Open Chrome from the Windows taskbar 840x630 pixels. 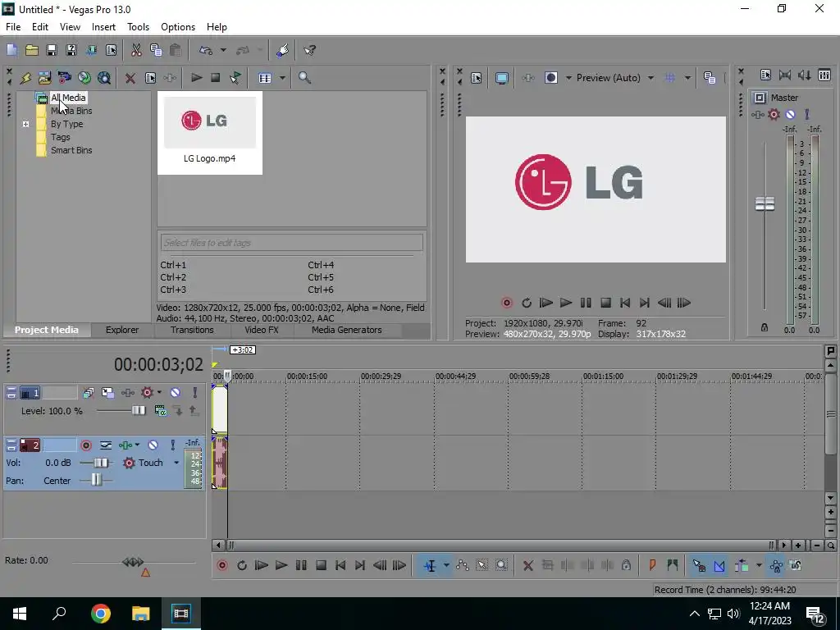(100, 614)
